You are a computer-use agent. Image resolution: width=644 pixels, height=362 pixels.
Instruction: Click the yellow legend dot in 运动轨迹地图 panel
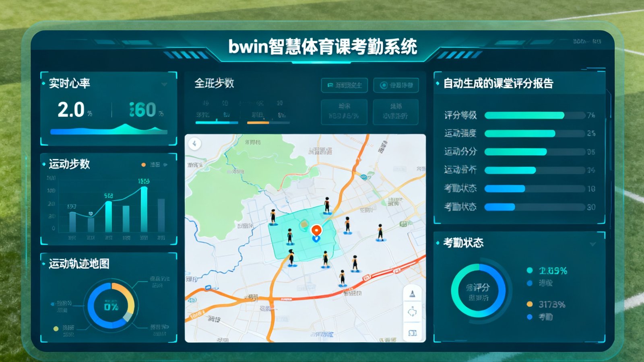[x=56, y=329]
